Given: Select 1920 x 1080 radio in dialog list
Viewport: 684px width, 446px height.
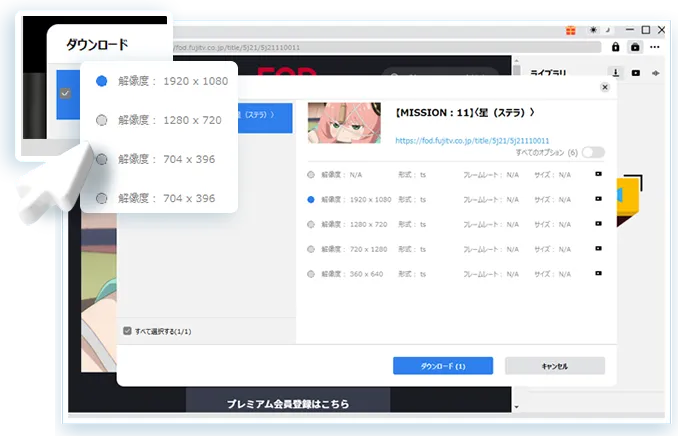Looking at the screenshot, I should (x=311, y=199).
